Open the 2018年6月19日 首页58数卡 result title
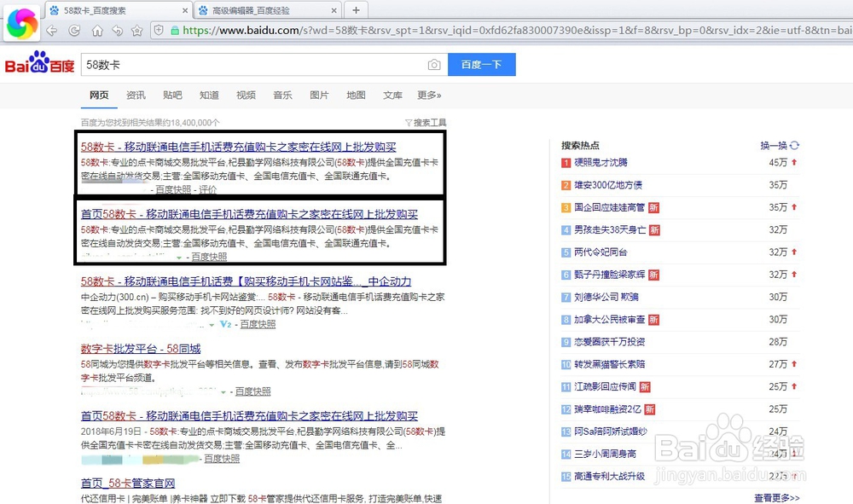 pyautogui.click(x=249, y=416)
